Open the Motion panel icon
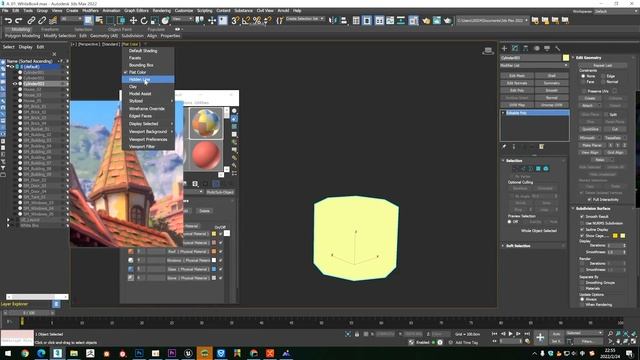The width and height of the screenshot is (640, 360). (x=536, y=48)
